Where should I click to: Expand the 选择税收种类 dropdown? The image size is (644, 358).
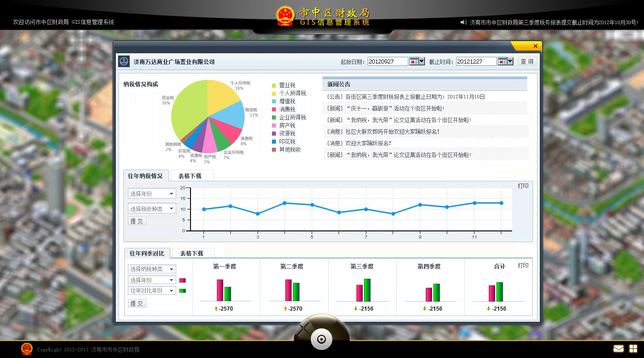(x=152, y=209)
